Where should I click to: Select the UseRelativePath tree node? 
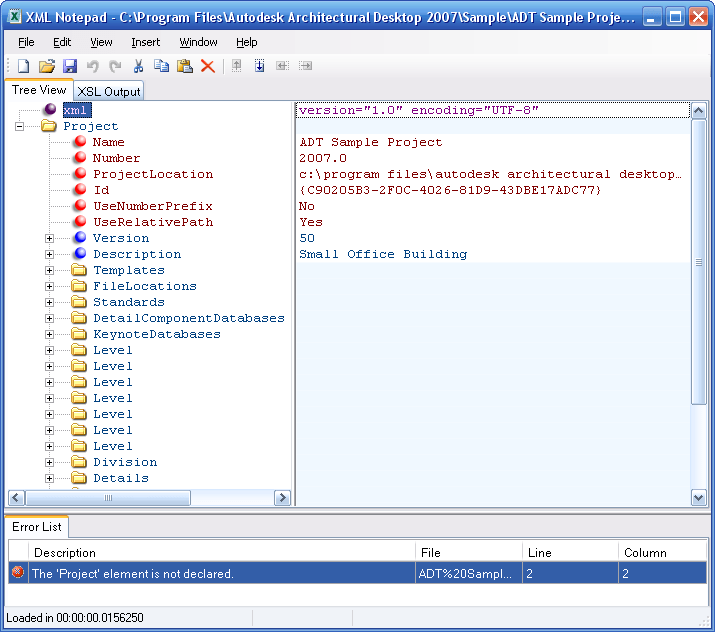[x=153, y=222]
